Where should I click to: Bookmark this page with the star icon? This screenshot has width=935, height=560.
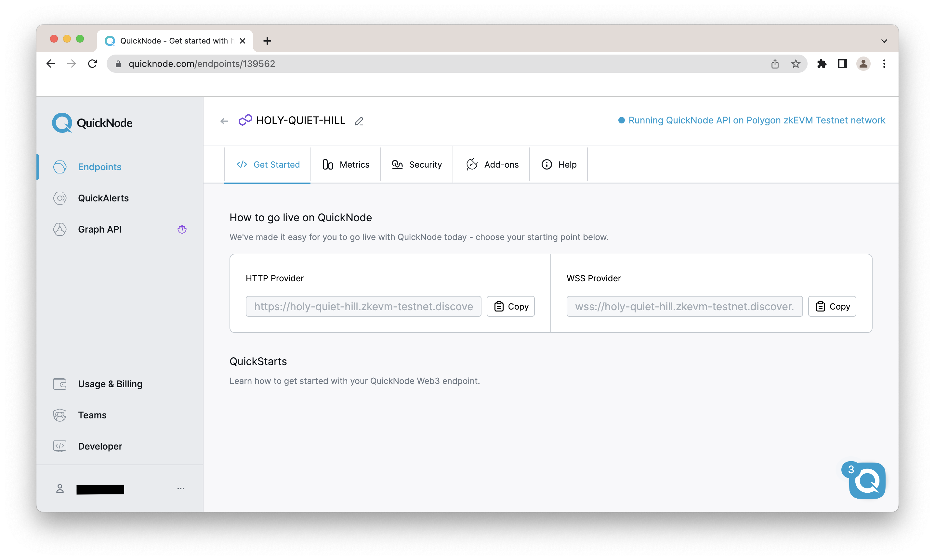pyautogui.click(x=796, y=64)
